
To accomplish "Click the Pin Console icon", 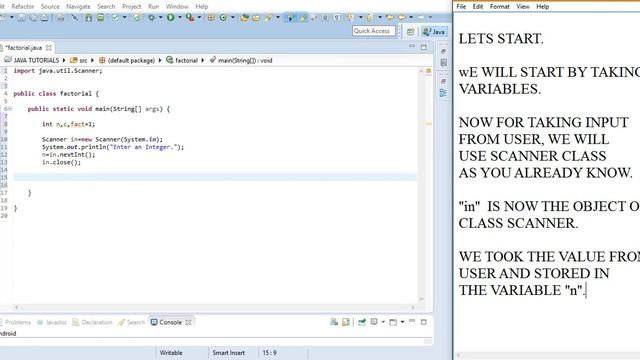I will click(362, 322).
